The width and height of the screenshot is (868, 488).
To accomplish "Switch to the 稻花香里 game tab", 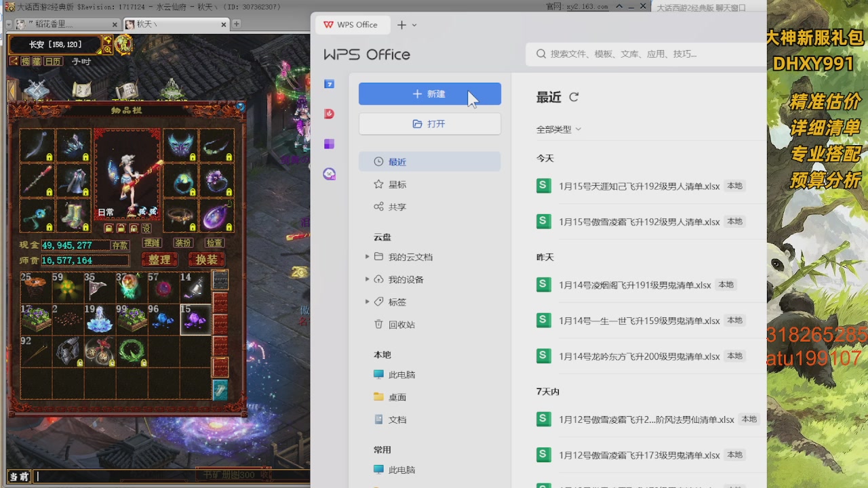I will tap(67, 24).
